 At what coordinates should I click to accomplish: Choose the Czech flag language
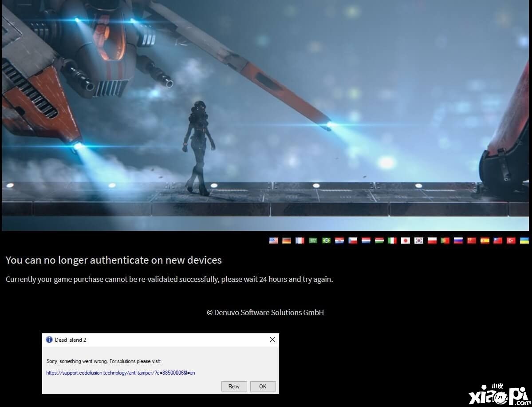tap(353, 240)
